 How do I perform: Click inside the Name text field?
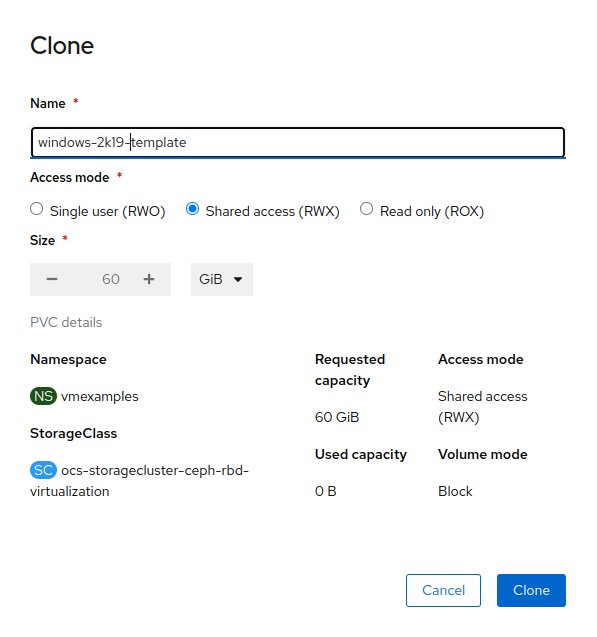pyautogui.click(x=298, y=143)
